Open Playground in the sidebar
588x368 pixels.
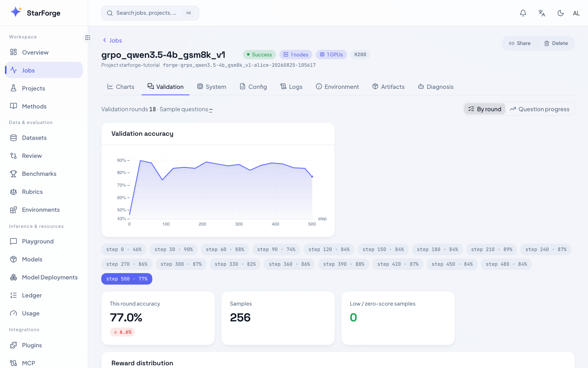point(44,241)
